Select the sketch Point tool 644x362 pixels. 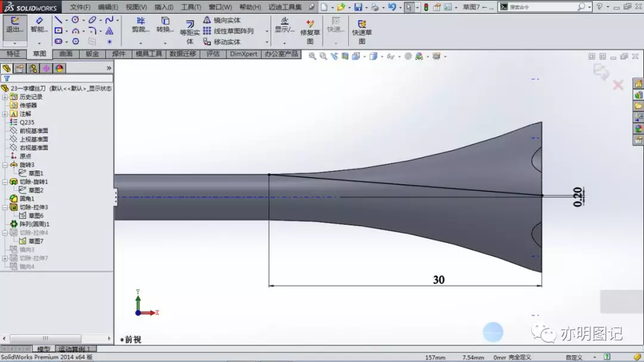pos(109,42)
